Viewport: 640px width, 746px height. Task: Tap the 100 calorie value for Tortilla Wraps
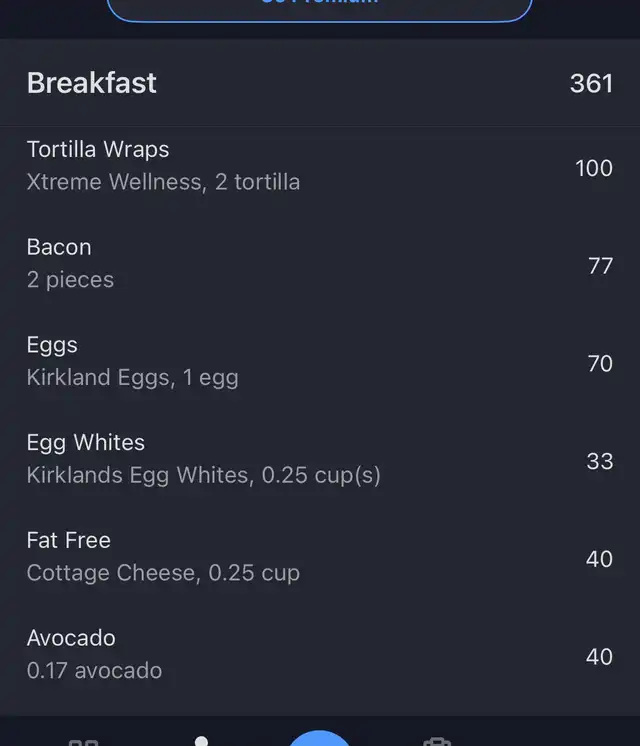pyautogui.click(x=594, y=168)
